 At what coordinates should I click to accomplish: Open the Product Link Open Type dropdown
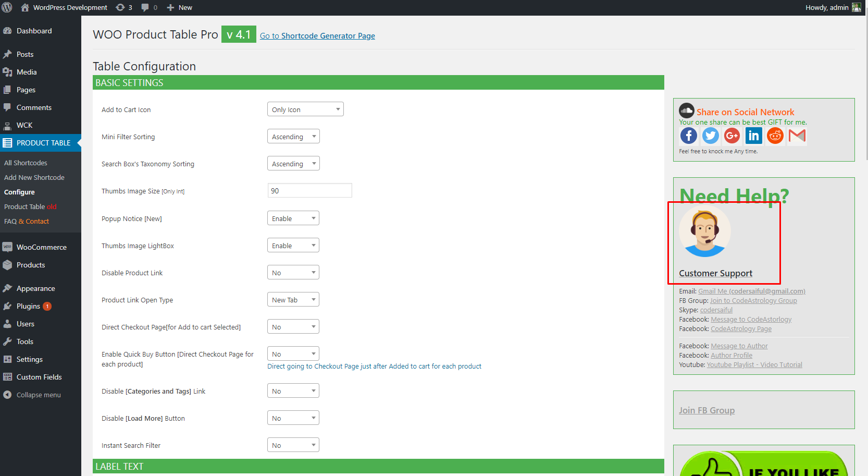coord(293,299)
